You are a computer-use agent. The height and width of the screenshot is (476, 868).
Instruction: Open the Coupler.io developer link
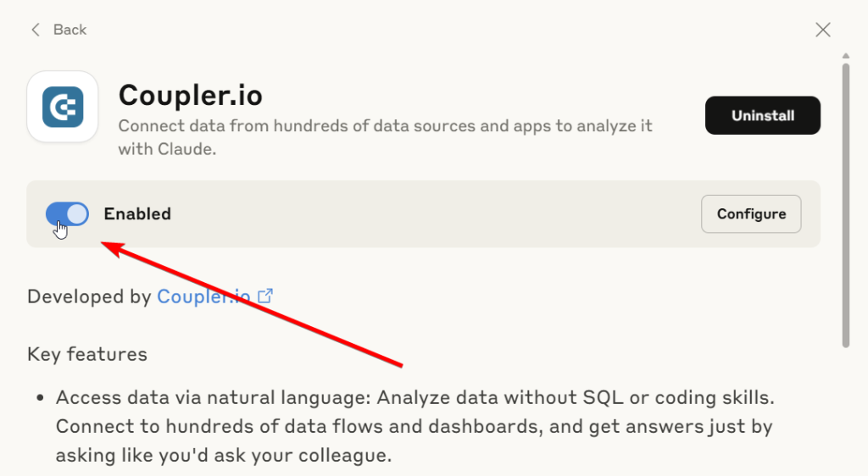[x=203, y=297]
